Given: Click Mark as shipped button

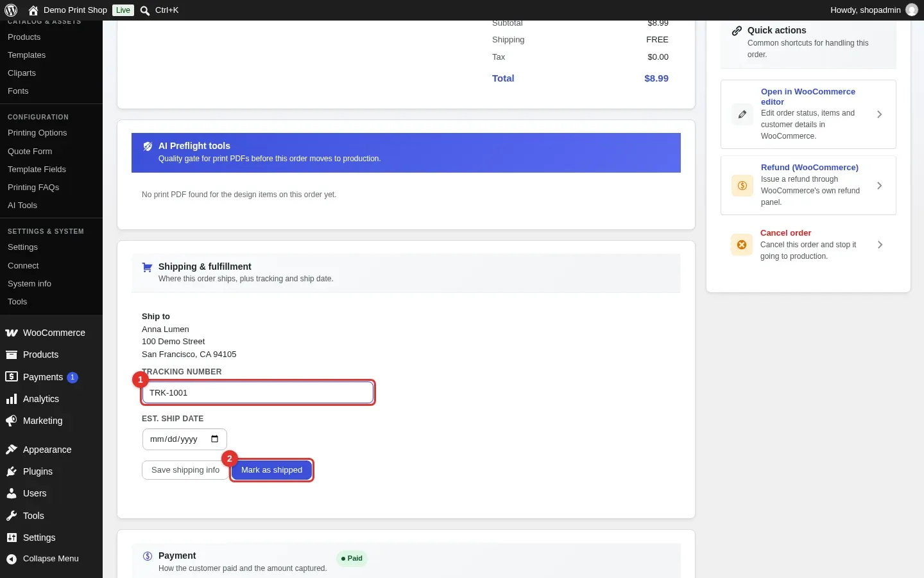Looking at the screenshot, I should pos(271,470).
